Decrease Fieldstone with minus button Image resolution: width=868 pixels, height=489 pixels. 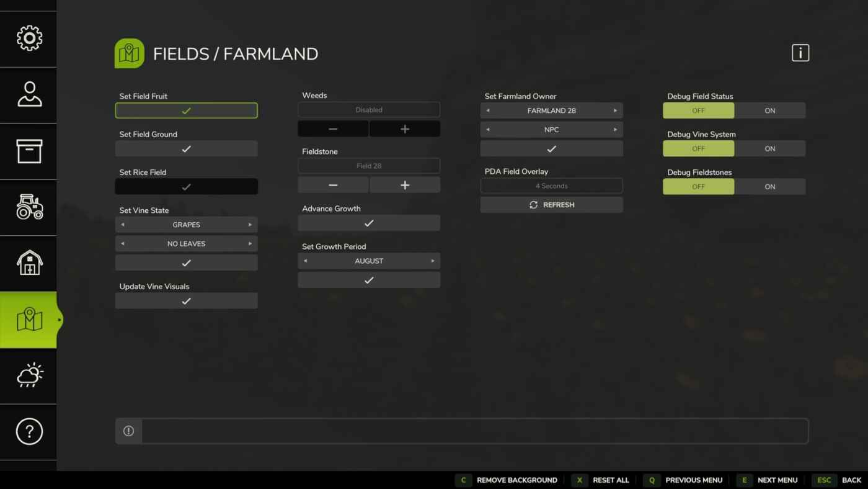pos(333,185)
